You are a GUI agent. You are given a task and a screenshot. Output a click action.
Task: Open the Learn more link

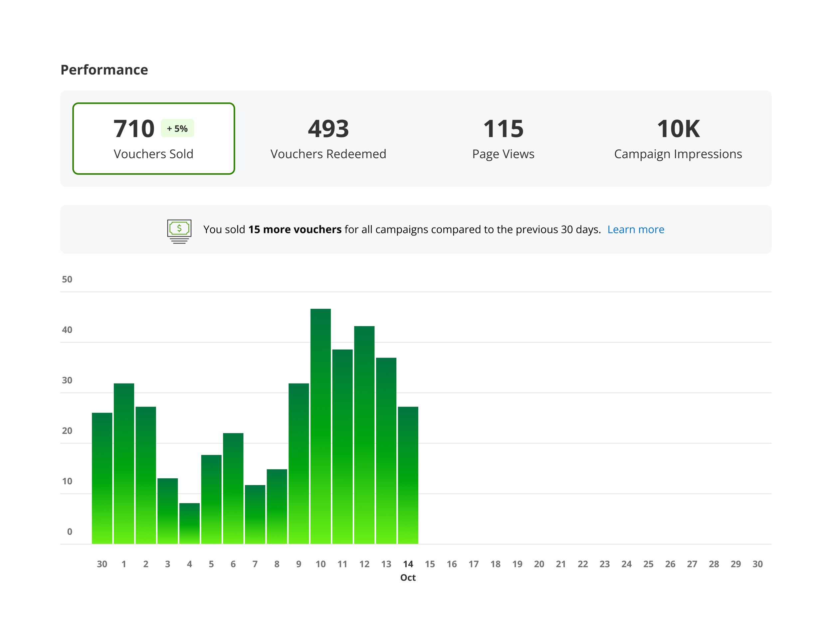click(x=635, y=229)
